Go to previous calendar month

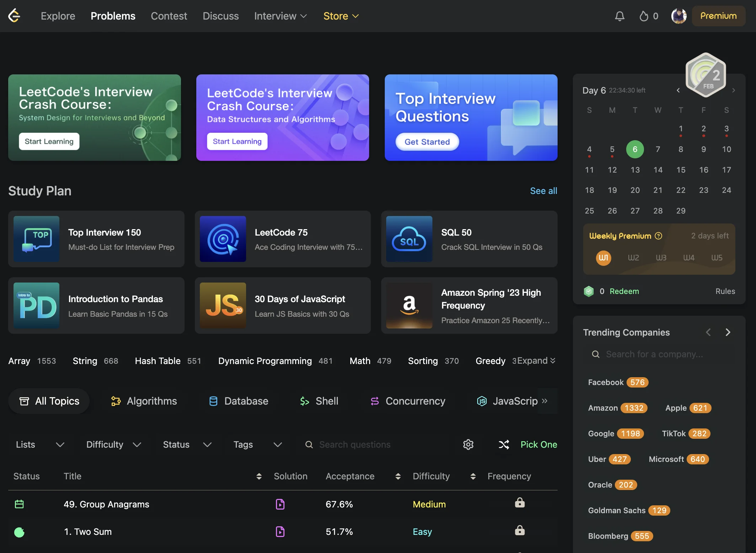678,90
